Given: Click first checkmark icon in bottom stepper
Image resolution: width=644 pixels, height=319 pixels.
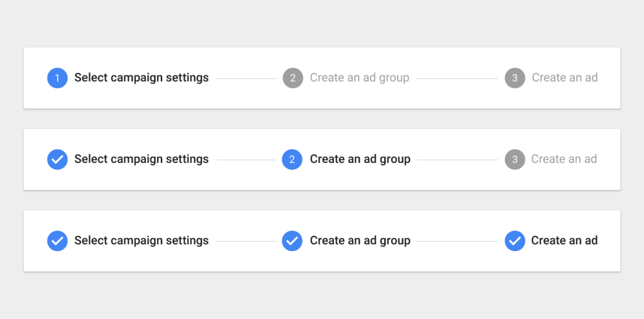Looking at the screenshot, I should pos(57,240).
